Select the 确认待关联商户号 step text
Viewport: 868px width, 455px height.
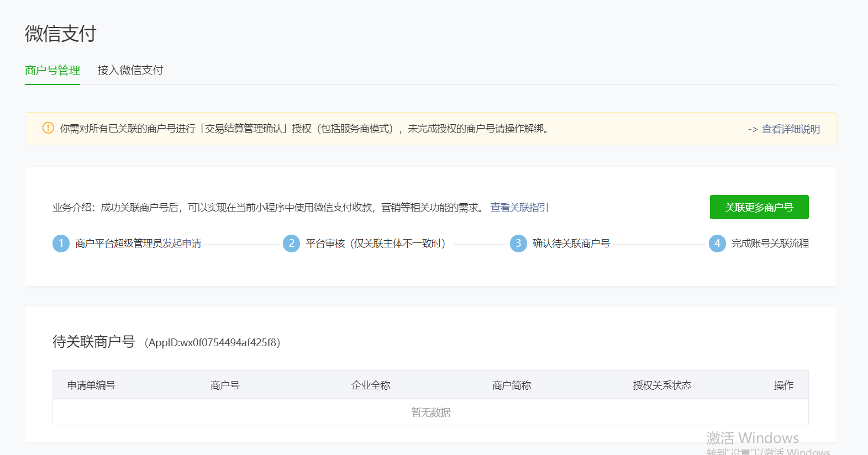click(x=571, y=244)
